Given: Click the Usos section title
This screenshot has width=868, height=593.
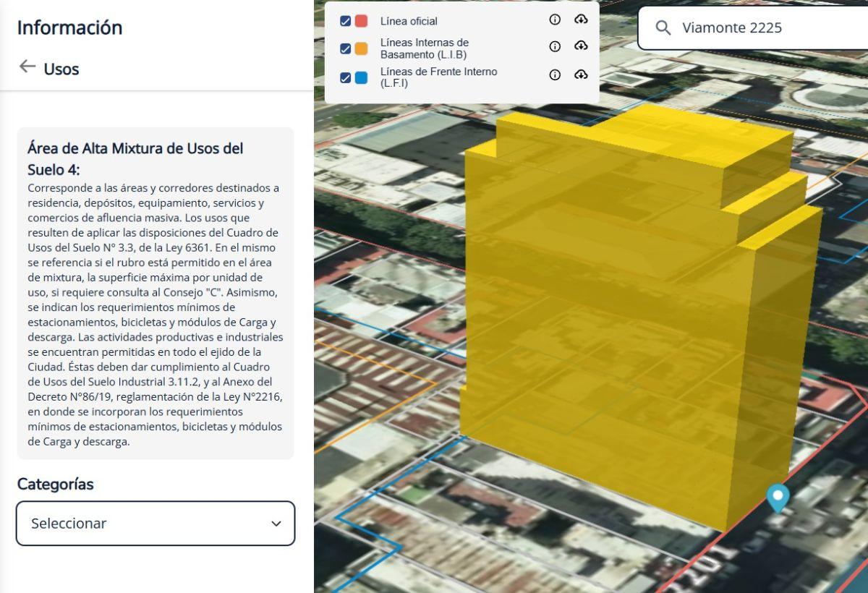Looking at the screenshot, I should [61, 69].
